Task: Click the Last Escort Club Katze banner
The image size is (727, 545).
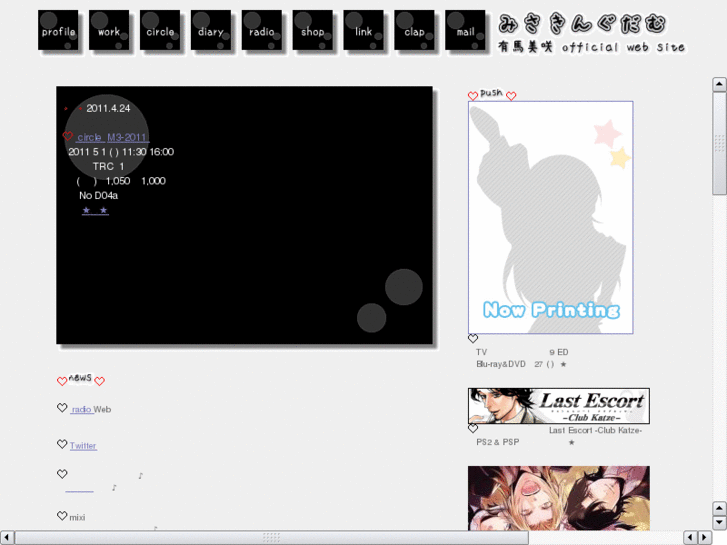Action: click(x=558, y=406)
